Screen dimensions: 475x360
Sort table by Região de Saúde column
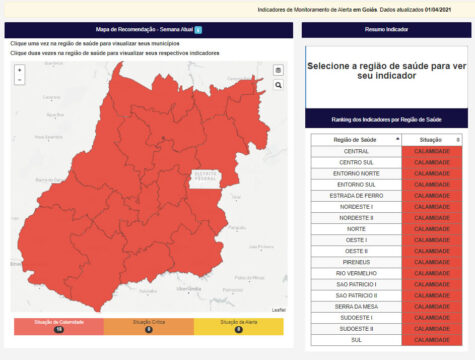pos(356,140)
